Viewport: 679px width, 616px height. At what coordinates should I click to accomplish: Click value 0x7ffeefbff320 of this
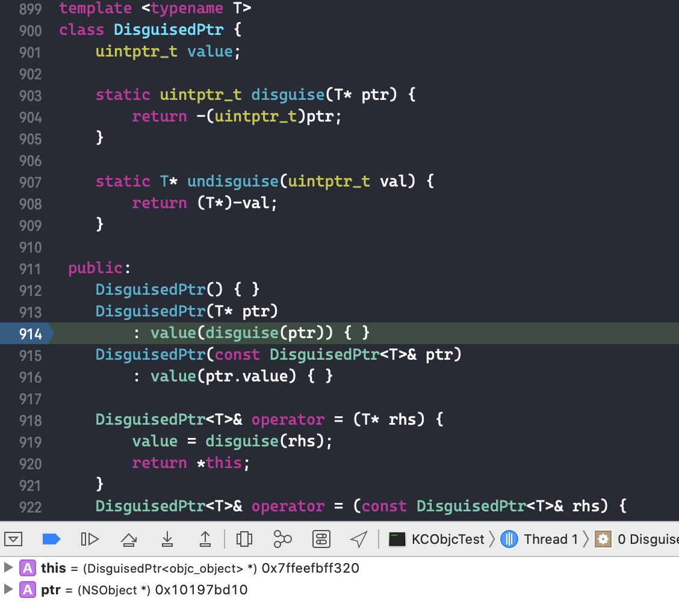[x=311, y=567]
